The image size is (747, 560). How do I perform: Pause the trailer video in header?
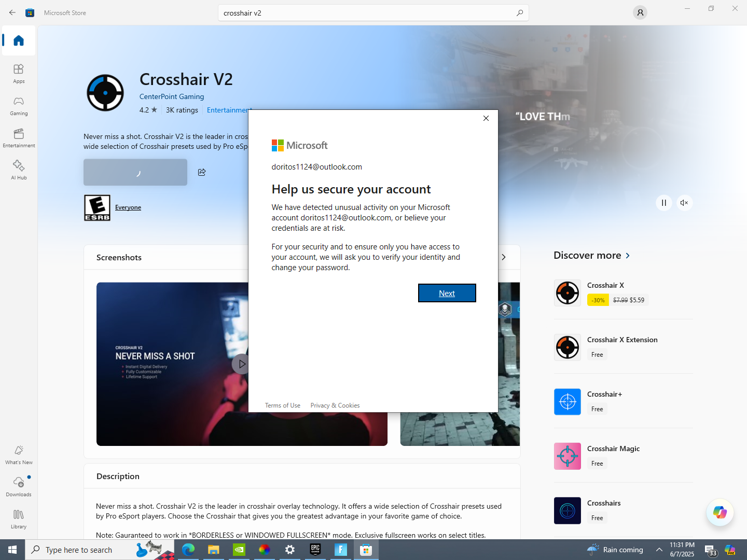click(664, 203)
